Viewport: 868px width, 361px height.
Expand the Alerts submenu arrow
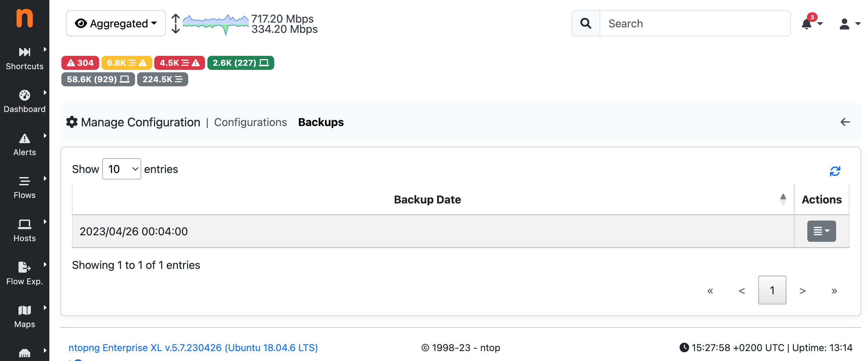[45, 136]
